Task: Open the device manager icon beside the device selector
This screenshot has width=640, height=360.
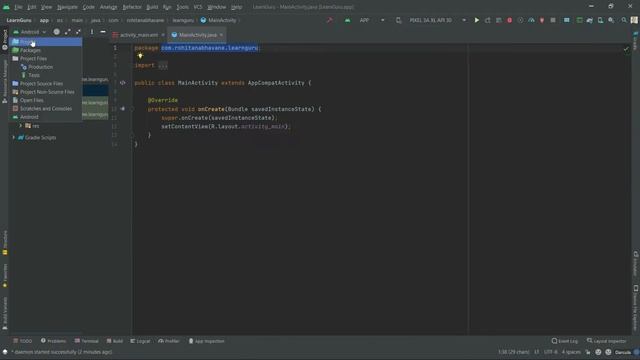Action: [x=398, y=20]
